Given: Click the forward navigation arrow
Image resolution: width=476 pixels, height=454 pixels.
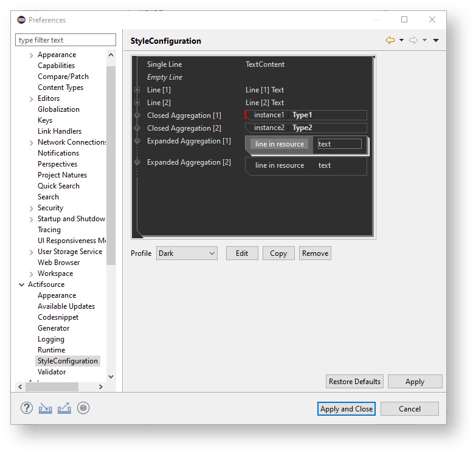Looking at the screenshot, I should click(x=413, y=40).
